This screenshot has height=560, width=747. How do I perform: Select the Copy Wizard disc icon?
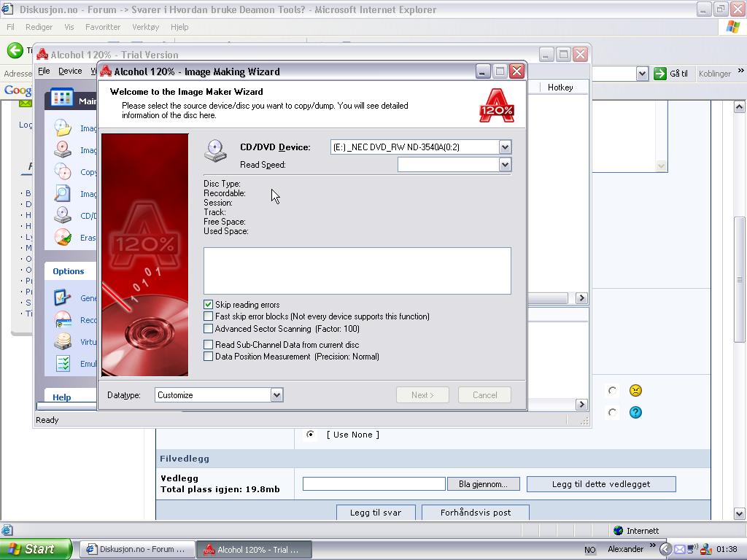coord(63,171)
